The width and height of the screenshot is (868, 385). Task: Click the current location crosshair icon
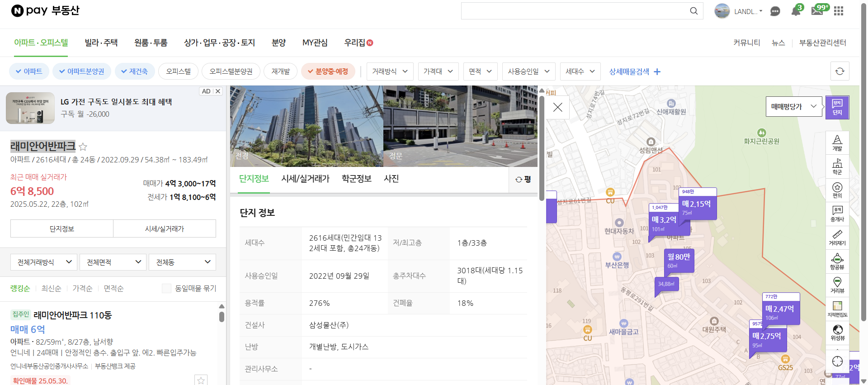(837, 361)
